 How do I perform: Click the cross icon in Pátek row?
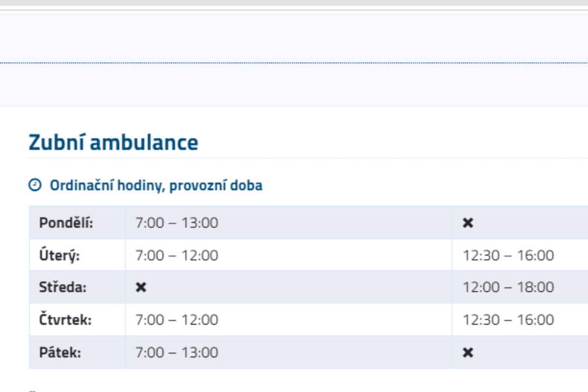[467, 353]
